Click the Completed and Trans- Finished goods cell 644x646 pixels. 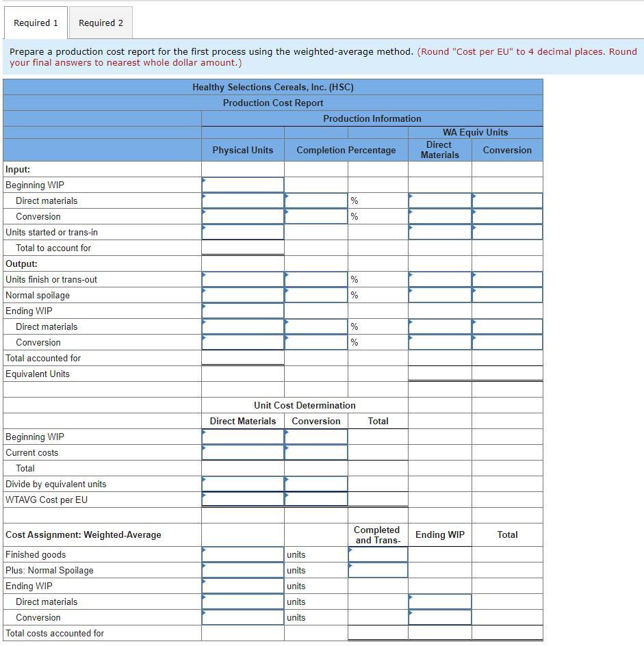coord(377,554)
